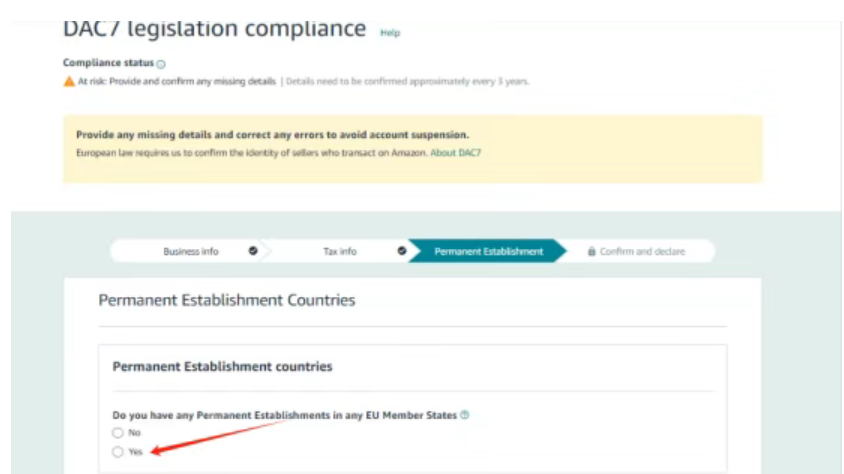844x474 pixels.
Task: Click the help icon beside the EU Member States question
Action: [465, 415]
